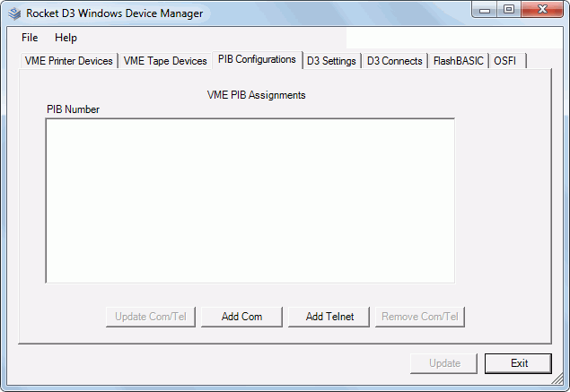570x392 pixels.
Task: Select the PIB Configurations tab
Action: click(x=257, y=59)
